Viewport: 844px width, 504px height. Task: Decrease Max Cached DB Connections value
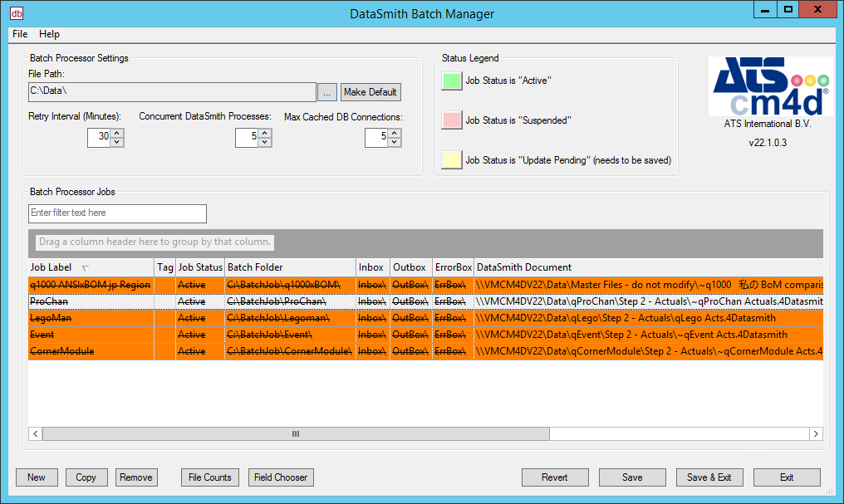tap(395, 142)
